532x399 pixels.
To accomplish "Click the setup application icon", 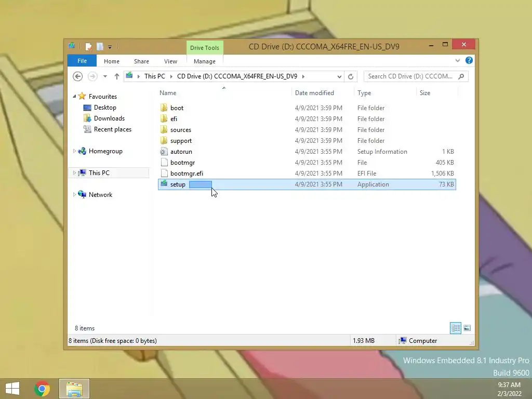I will pyautogui.click(x=164, y=183).
